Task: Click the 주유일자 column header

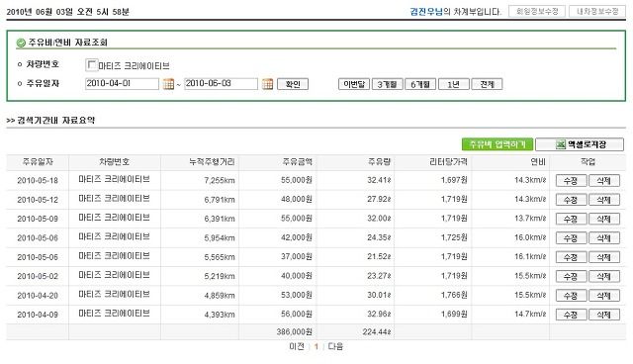Action: [x=38, y=162]
